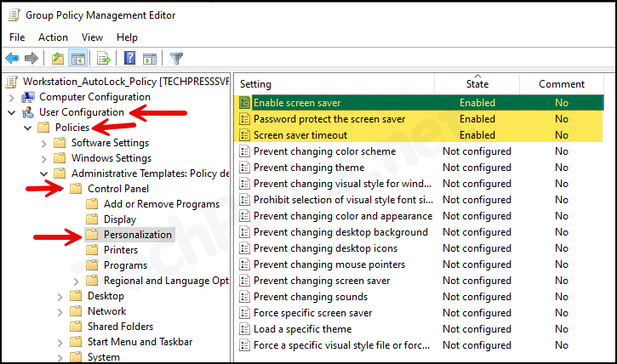Expand the Computer Configuration node
Screen dimensions: 617x364
[x=11, y=98]
